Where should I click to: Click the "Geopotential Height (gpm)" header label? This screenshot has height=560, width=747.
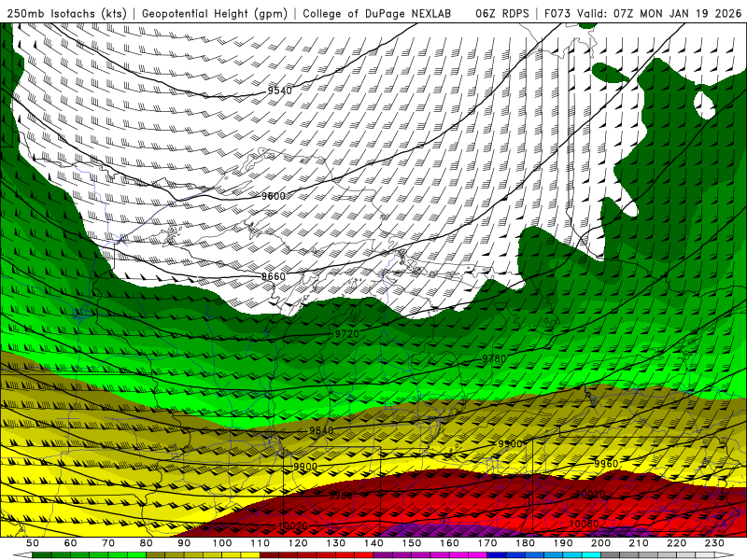[215, 13]
